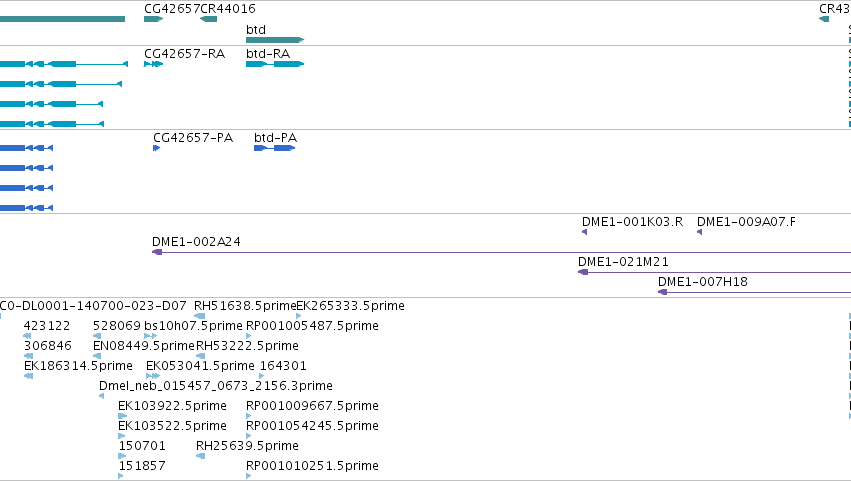Click the EK103922.5prime EST label

click(x=172, y=407)
